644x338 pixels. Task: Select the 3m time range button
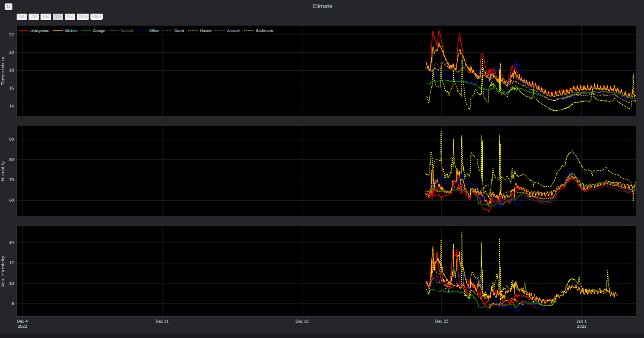pyautogui.click(x=70, y=17)
